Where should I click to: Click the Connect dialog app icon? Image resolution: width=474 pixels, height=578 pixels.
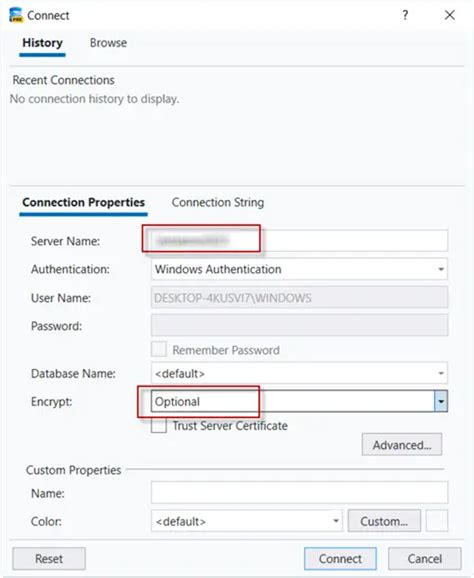tap(16, 15)
